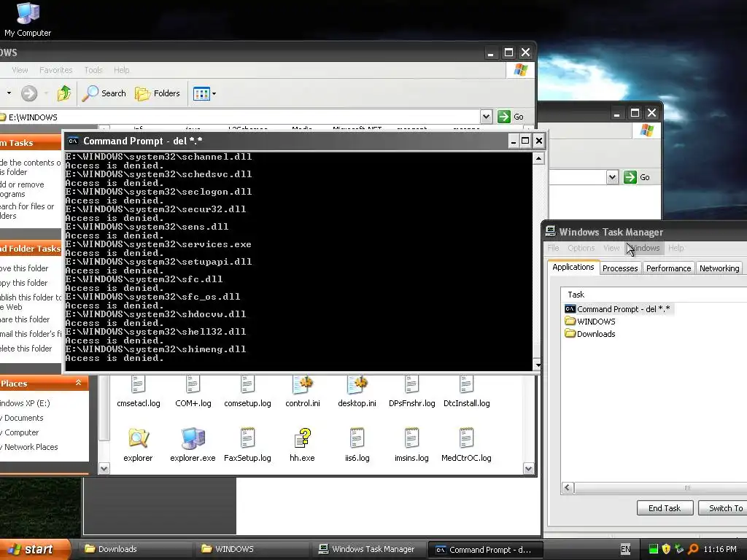Screen dimensions: 747x560
Task: Click Go button in Downloads window
Action: pyautogui.click(x=637, y=178)
